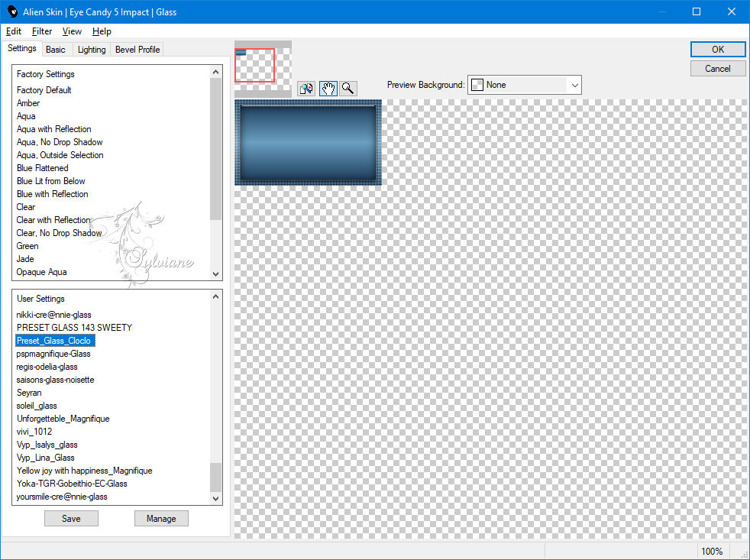
Task: Click the navigator preview thumbnail
Action: [263, 69]
